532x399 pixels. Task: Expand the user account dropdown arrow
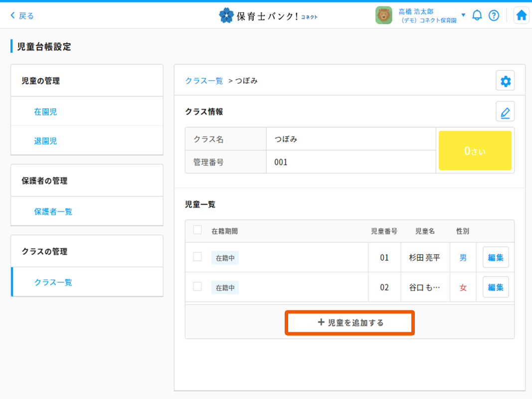pyautogui.click(x=463, y=15)
